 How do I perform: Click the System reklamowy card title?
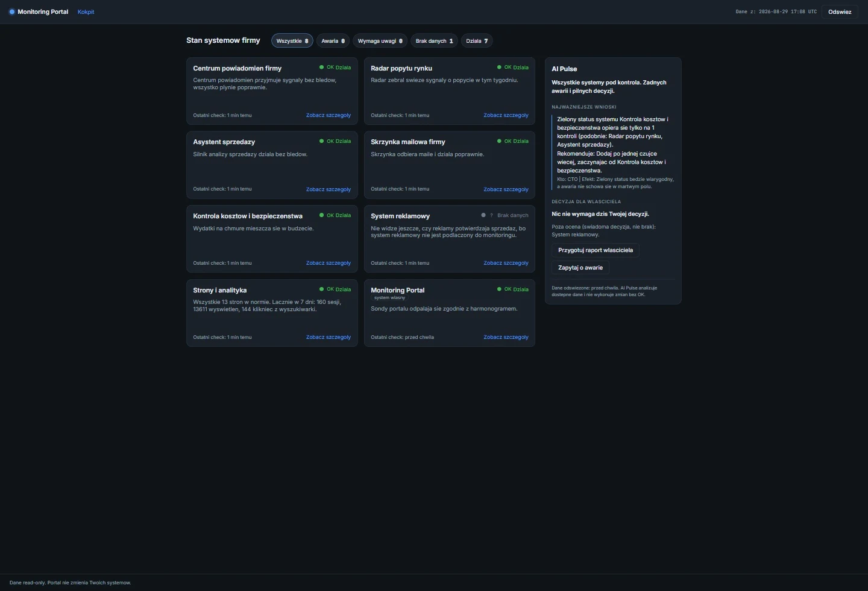click(400, 216)
